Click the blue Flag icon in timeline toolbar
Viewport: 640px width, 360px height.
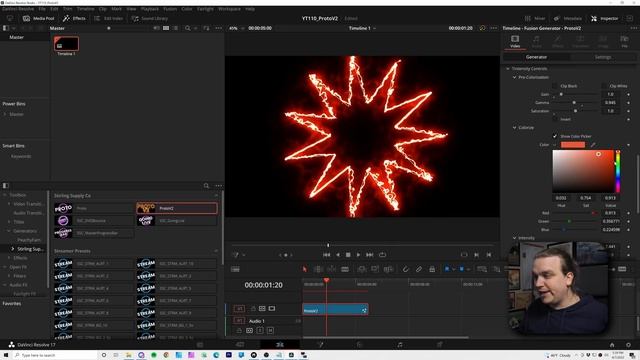[447, 269]
